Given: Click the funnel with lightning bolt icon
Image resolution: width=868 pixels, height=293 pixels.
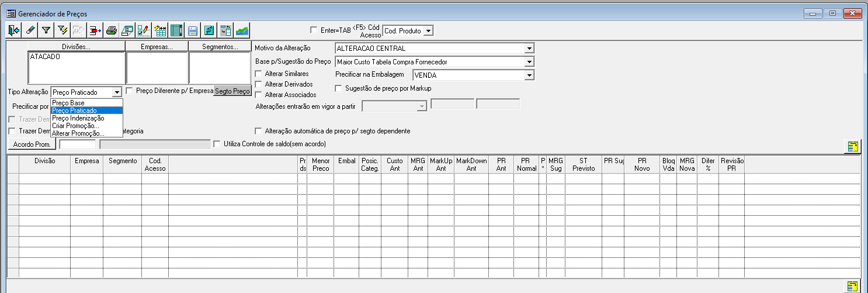Looking at the screenshot, I should pos(63,30).
